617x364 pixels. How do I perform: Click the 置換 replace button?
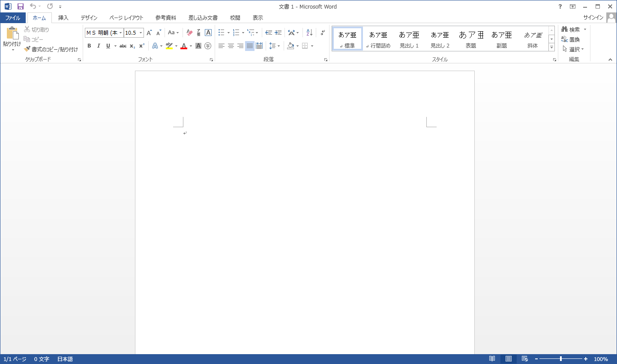point(571,39)
